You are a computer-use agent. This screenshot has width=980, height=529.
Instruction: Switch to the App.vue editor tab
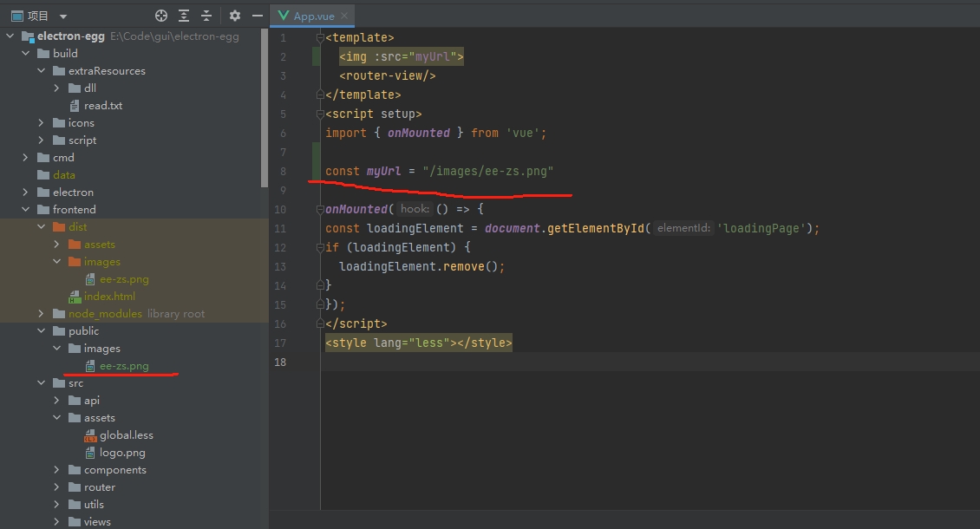313,16
